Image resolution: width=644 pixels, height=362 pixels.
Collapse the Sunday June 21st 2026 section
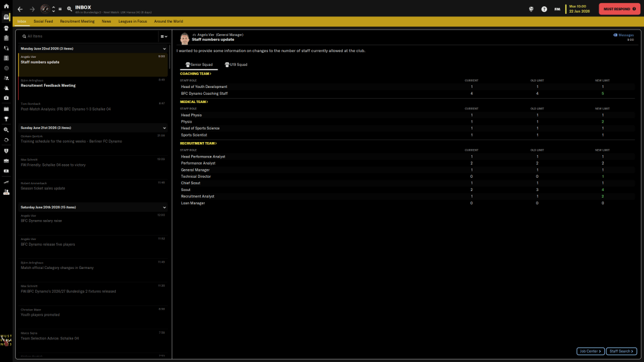pyautogui.click(x=165, y=128)
